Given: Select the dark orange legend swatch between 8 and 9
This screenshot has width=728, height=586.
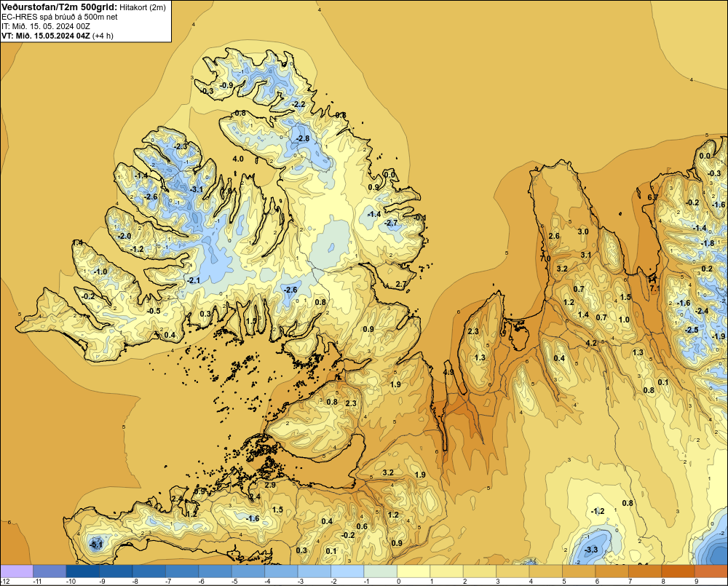Looking at the screenshot, I should (x=678, y=571).
